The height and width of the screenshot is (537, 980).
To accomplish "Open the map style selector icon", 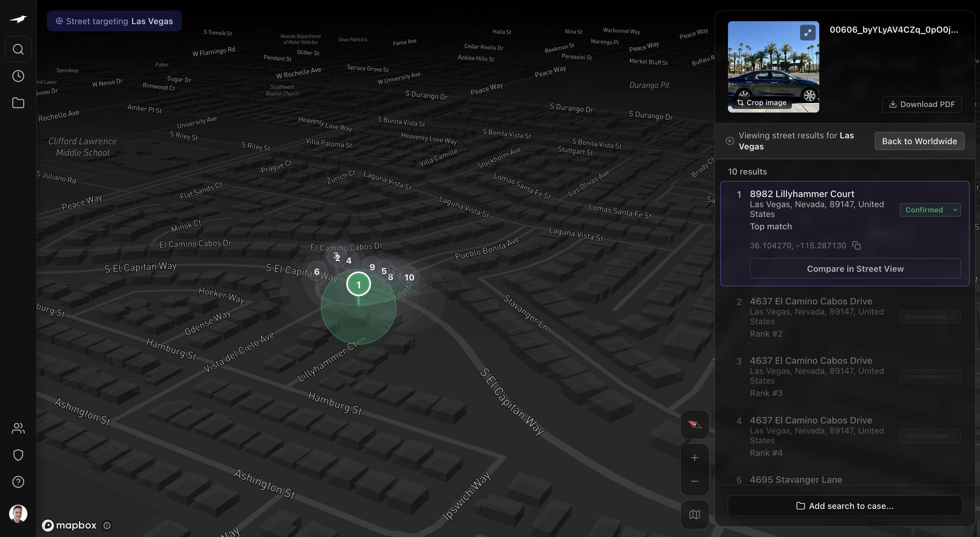I will [694, 514].
